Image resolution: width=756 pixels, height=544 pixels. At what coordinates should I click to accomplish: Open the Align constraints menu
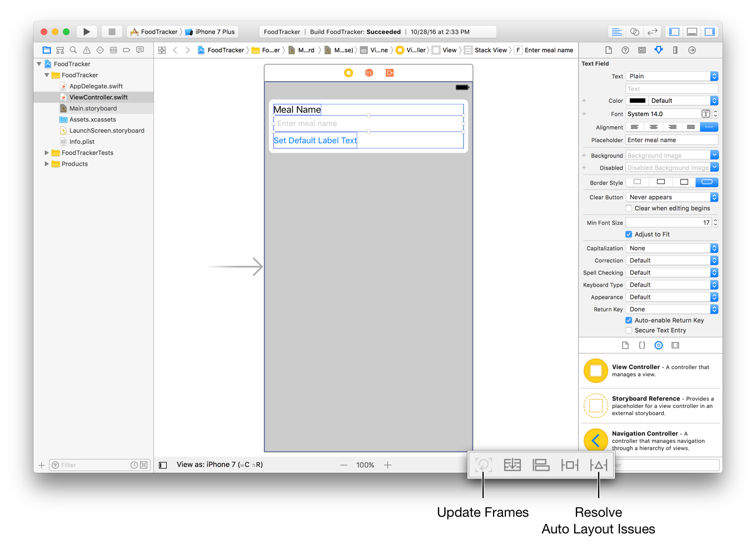click(x=541, y=465)
